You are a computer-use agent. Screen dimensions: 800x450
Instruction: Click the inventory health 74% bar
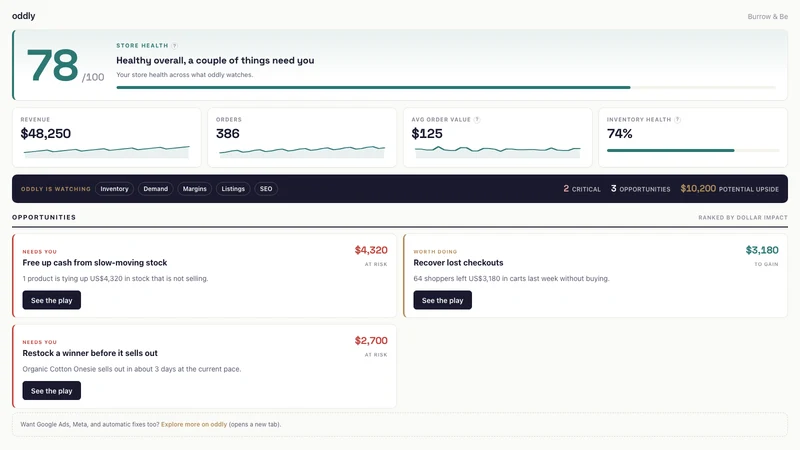coord(693,151)
